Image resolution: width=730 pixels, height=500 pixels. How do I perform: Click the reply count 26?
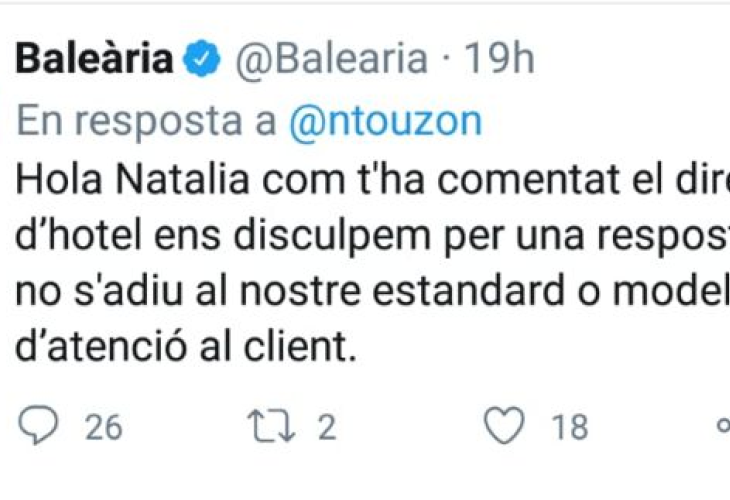103,428
